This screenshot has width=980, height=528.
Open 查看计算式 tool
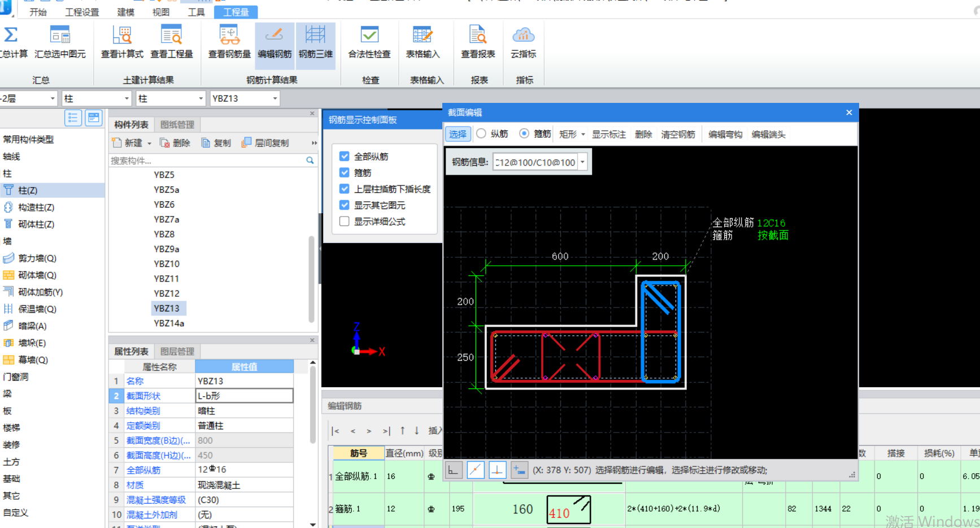tap(122, 42)
